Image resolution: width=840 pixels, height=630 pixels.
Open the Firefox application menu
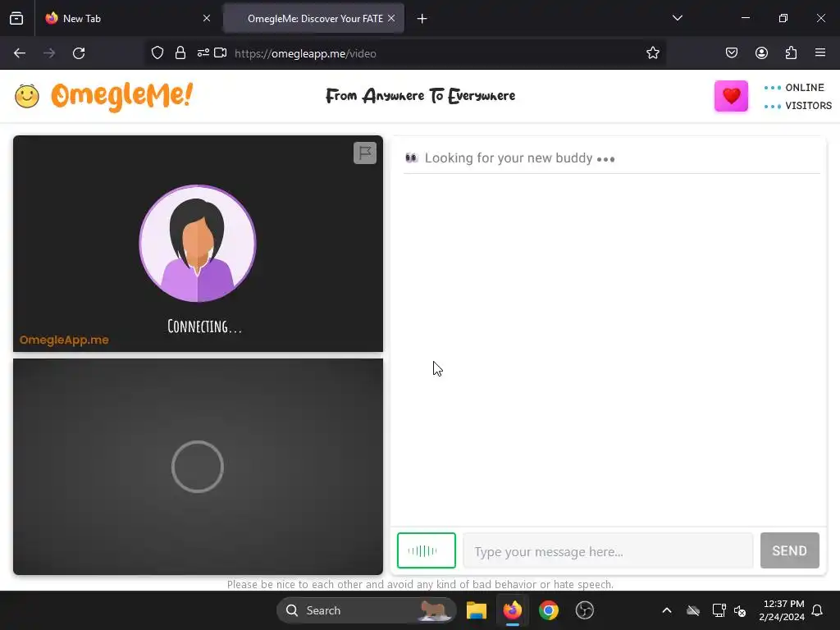pos(820,52)
